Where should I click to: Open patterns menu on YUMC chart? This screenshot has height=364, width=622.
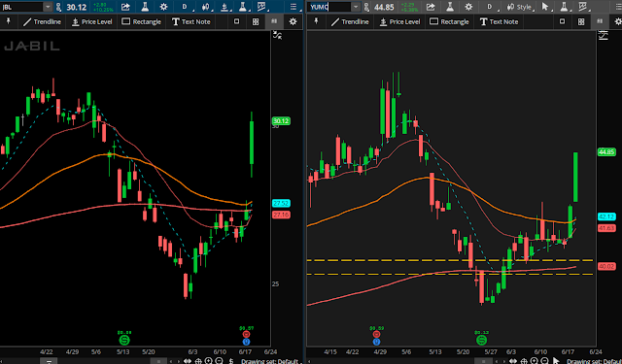(x=583, y=7)
